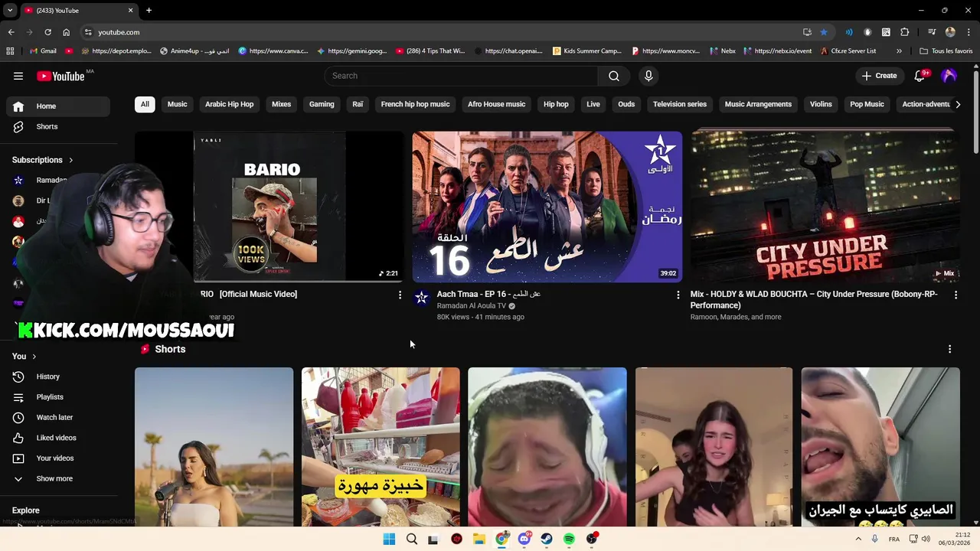Open the Gmail bookmark

(x=43, y=51)
